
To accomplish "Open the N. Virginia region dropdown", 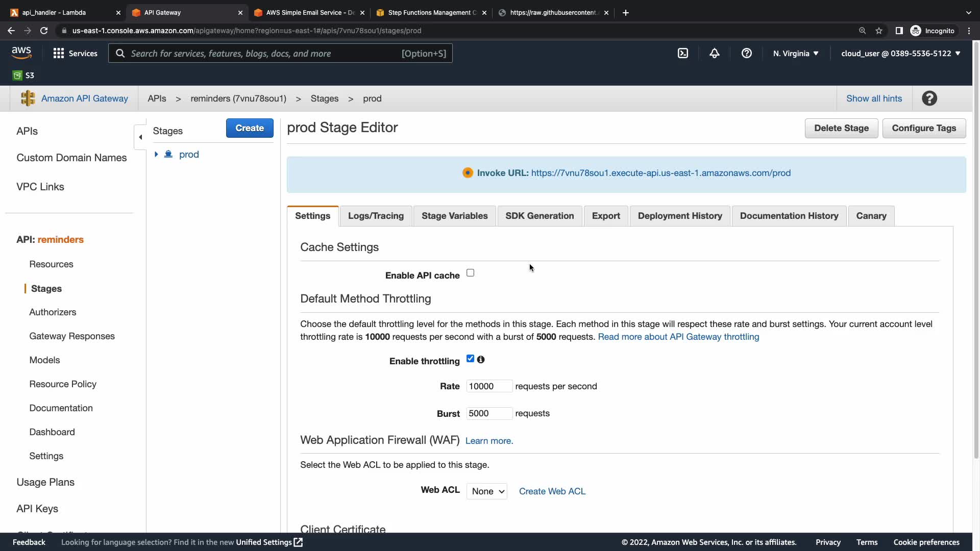I will (795, 53).
